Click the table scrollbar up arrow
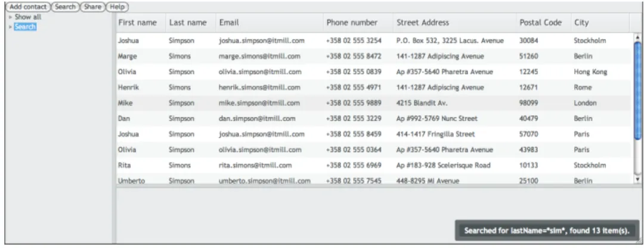Viewport: 644px width, 248px height. (x=637, y=38)
